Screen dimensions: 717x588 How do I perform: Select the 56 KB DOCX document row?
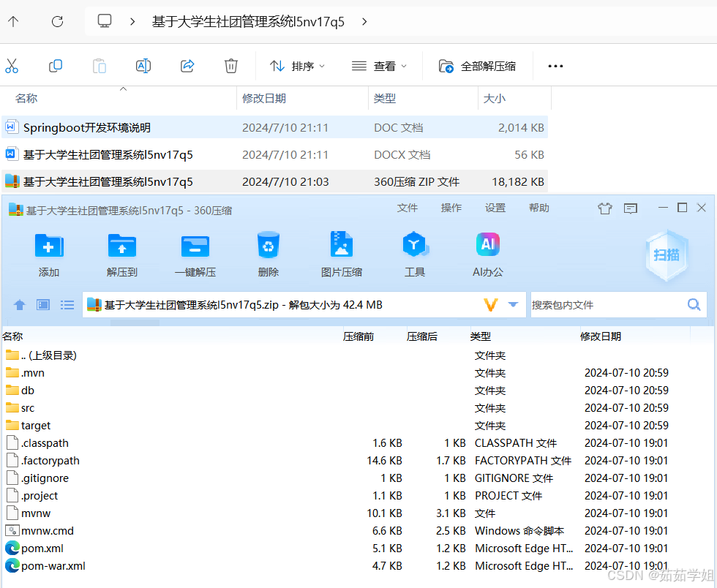[274, 154]
